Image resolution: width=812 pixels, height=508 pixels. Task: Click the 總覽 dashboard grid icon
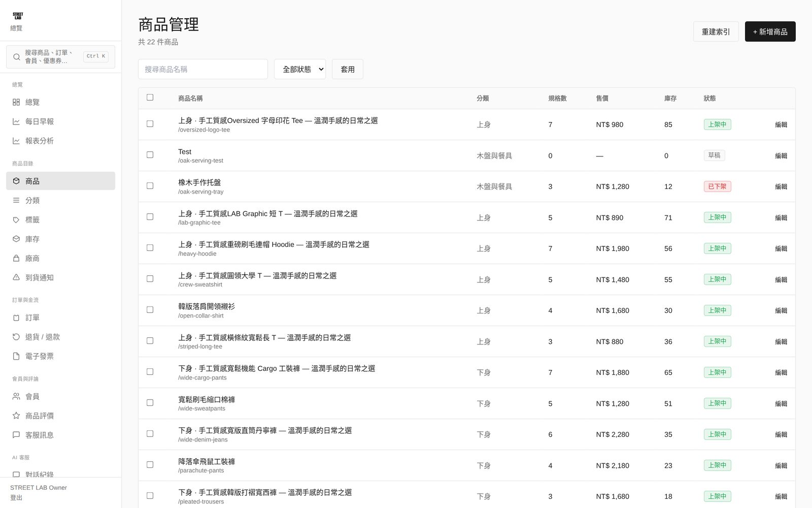[16, 102]
